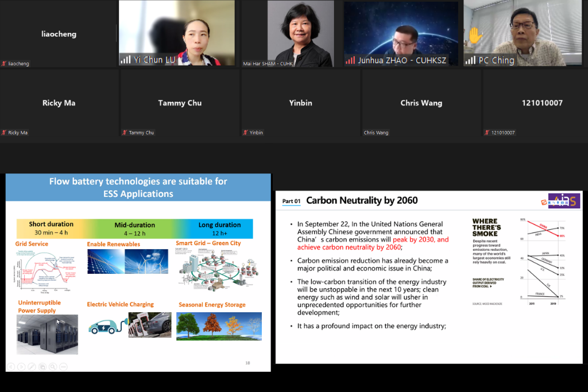This screenshot has height=392, width=588.
Task: Click the previous slide arrow in slideshow controls
Action: 11,366
